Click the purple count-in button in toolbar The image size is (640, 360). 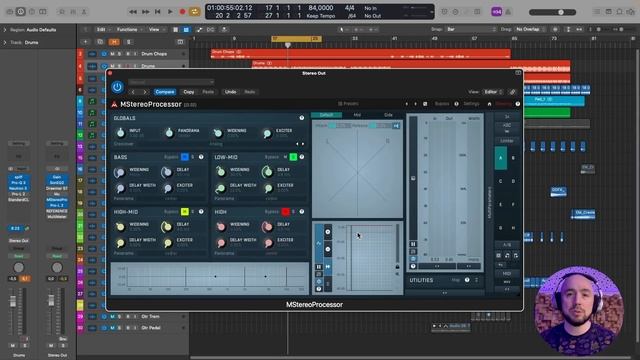pos(496,12)
